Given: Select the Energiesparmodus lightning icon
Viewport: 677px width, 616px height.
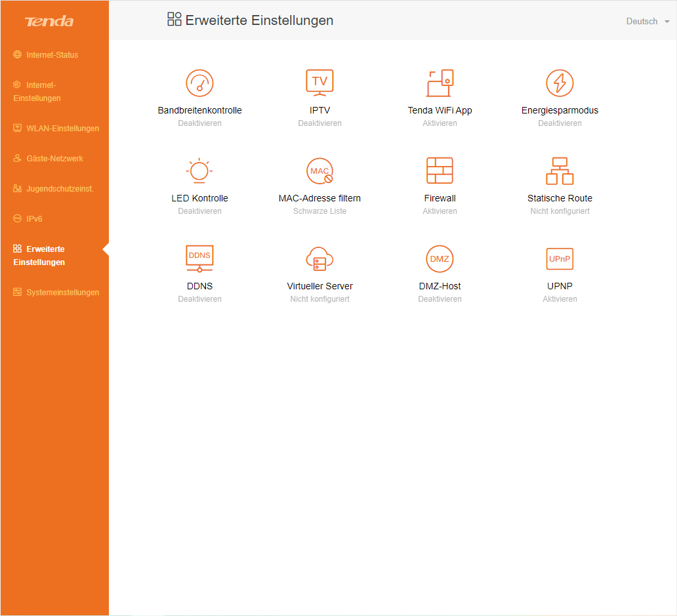Looking at the screenshot, I should click(560, 83).
